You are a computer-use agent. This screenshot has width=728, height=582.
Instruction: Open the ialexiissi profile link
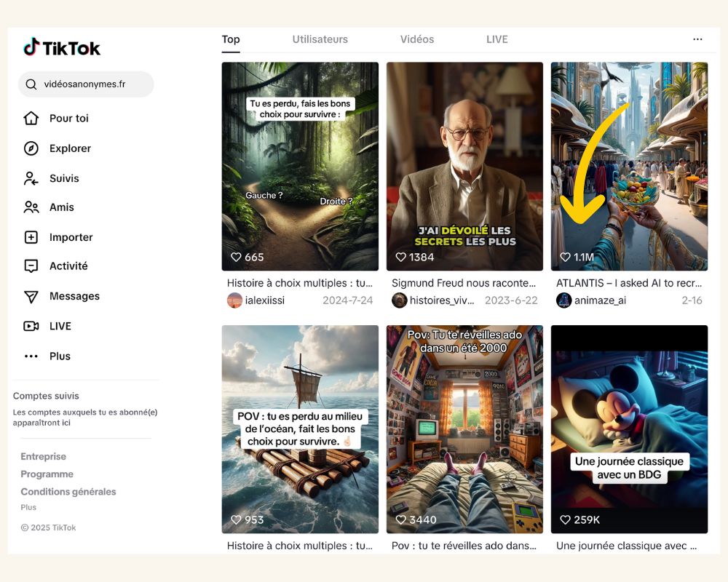pos(265,300)
